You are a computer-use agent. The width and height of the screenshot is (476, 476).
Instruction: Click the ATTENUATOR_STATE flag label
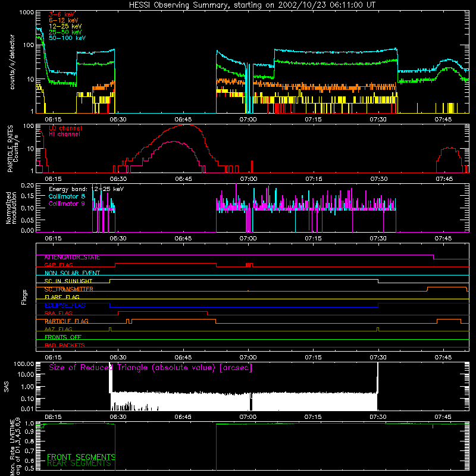(x=72, y=258)
